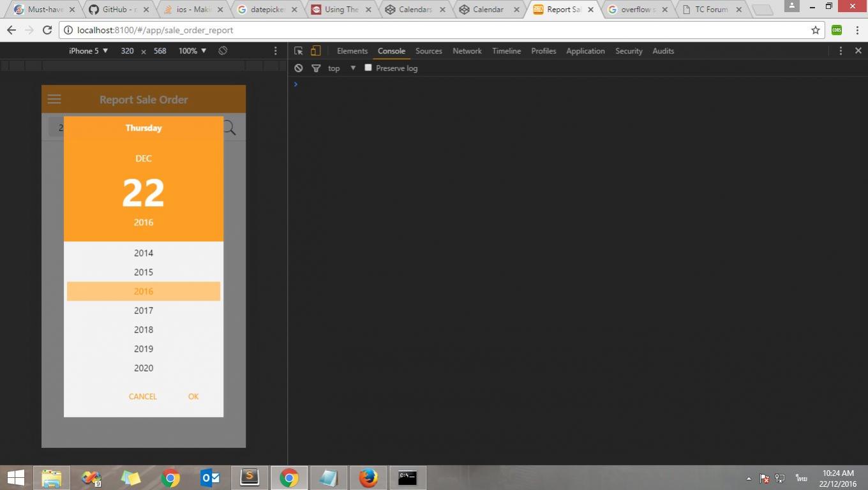Switch to the TC Forum browser tab
This screenshot has height=490, width=868.
point(712,10)
